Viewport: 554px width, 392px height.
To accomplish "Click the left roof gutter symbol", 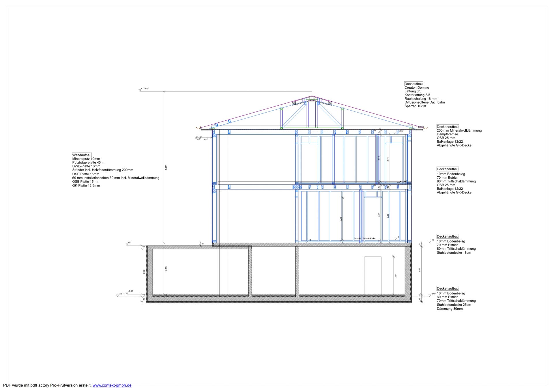I will tap(198, 128).
